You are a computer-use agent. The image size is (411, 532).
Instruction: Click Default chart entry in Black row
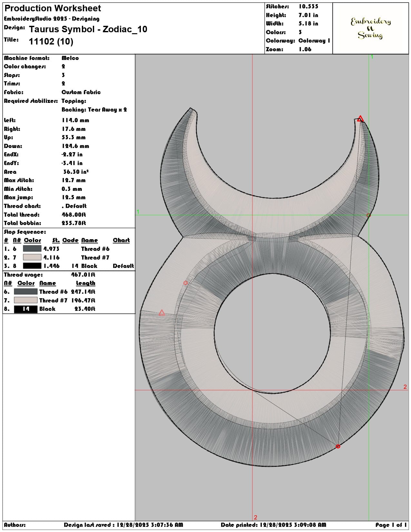tap(123, 266)
